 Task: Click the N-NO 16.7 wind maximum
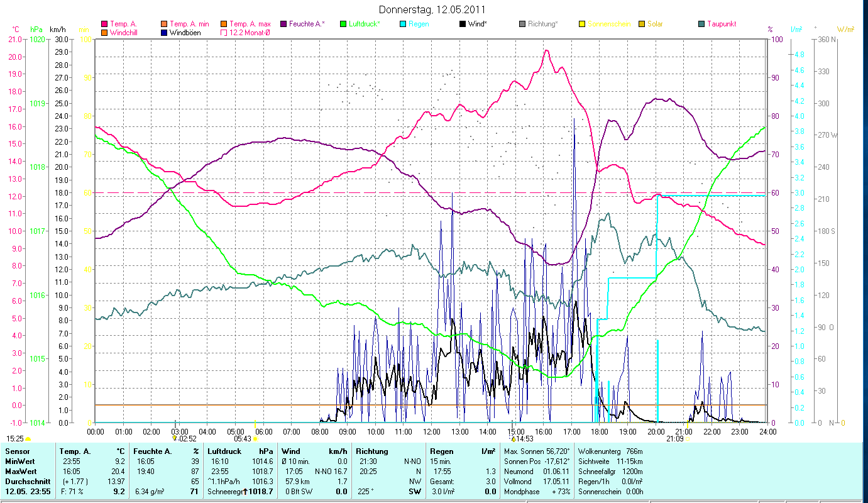331,471
